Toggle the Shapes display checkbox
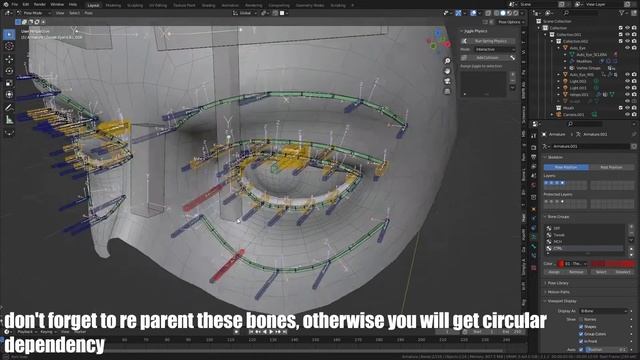 pyautogui.click(x=581, y=327)
